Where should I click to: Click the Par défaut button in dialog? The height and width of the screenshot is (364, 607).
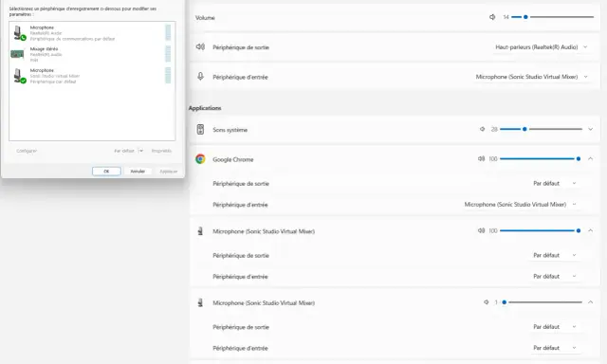[x=124, y=151]
